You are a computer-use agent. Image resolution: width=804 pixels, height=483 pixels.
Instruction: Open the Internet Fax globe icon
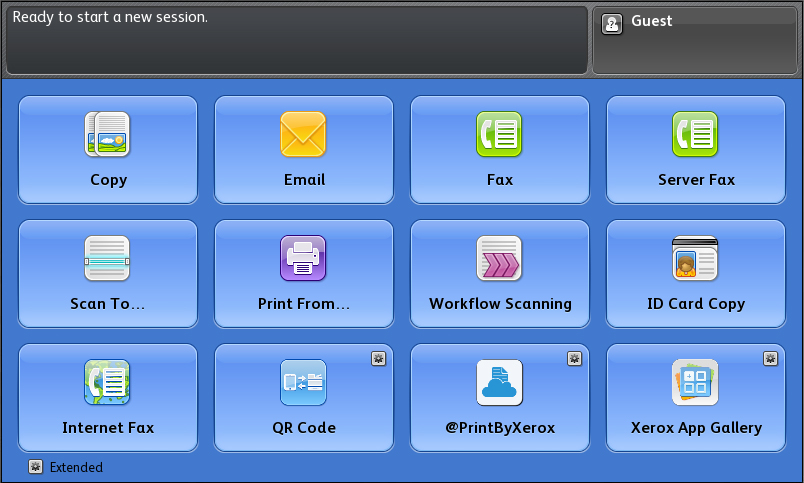pos(108,382)
